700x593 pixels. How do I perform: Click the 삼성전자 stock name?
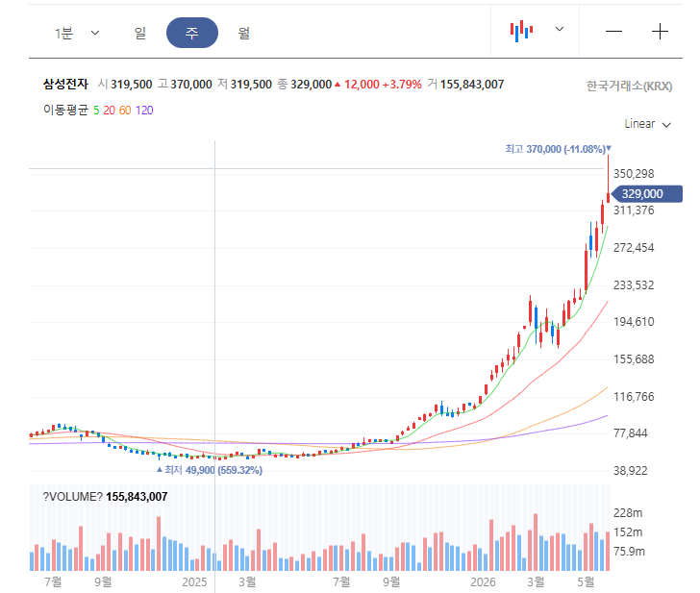65,84
